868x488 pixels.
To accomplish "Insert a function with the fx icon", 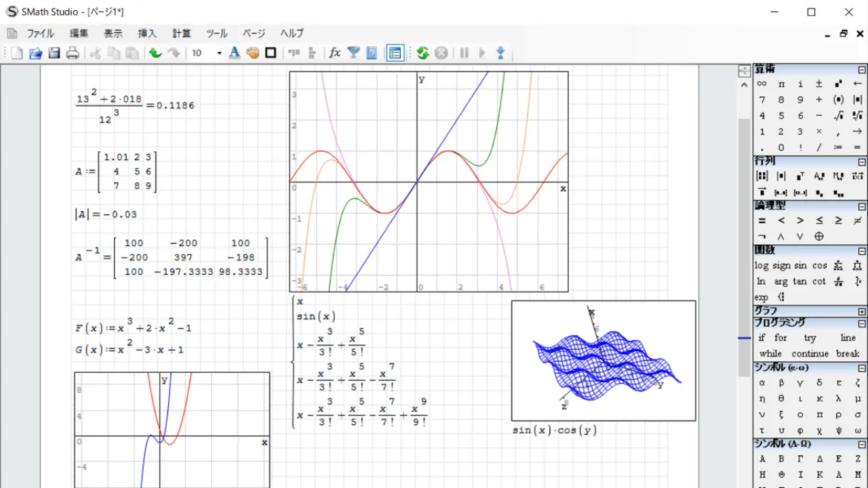I will click(x=334, y=53).
